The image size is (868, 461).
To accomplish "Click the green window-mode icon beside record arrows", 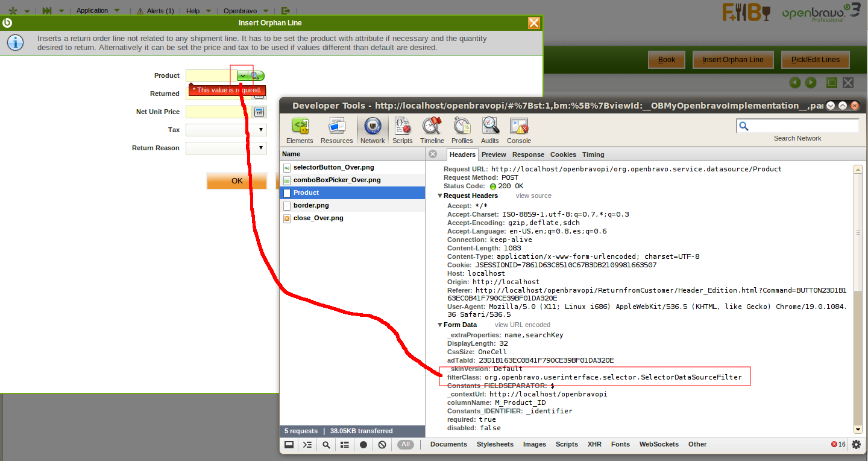I will click(x=832, y=83).
